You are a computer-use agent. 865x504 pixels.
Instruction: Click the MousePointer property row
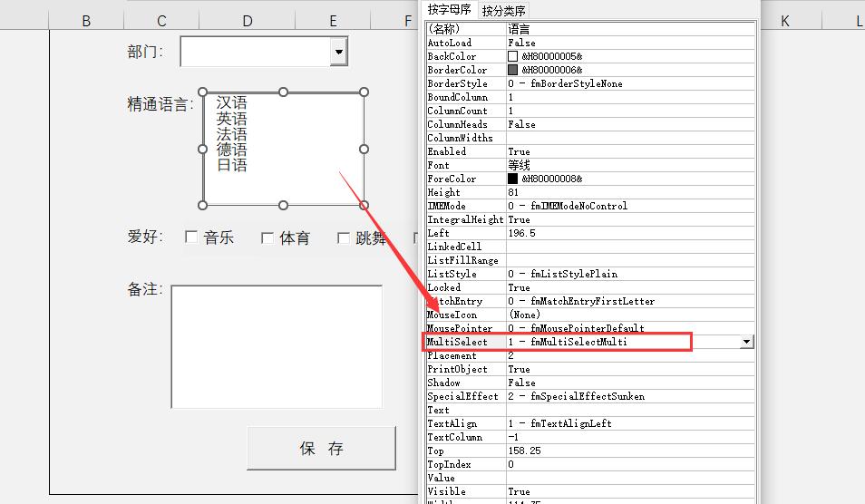[x=590, y=328]
